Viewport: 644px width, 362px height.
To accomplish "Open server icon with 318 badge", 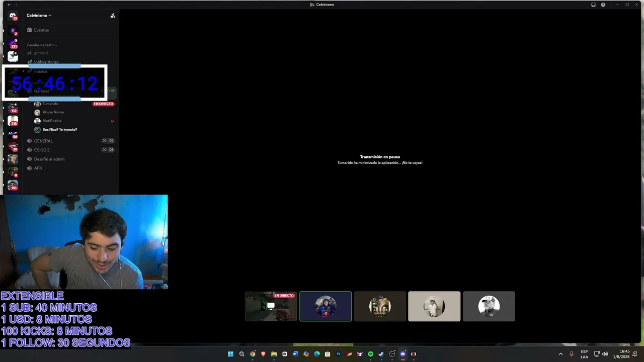I will (x=13, y=121).
